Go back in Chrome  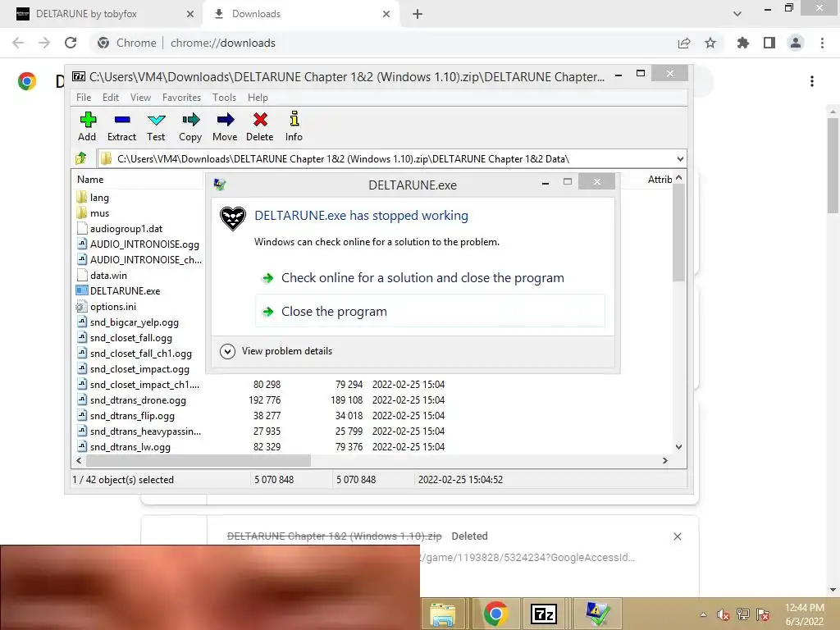click(x=18, y=43)
